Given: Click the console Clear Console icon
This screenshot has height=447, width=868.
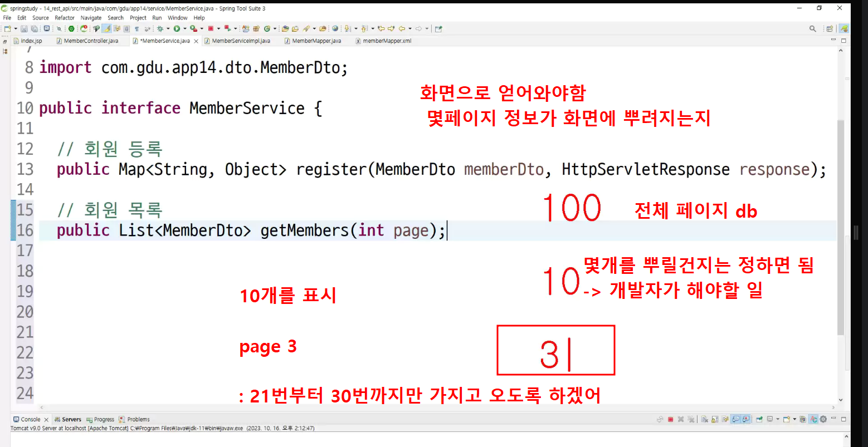Looking at the screenshot, I should coord(705,419).
